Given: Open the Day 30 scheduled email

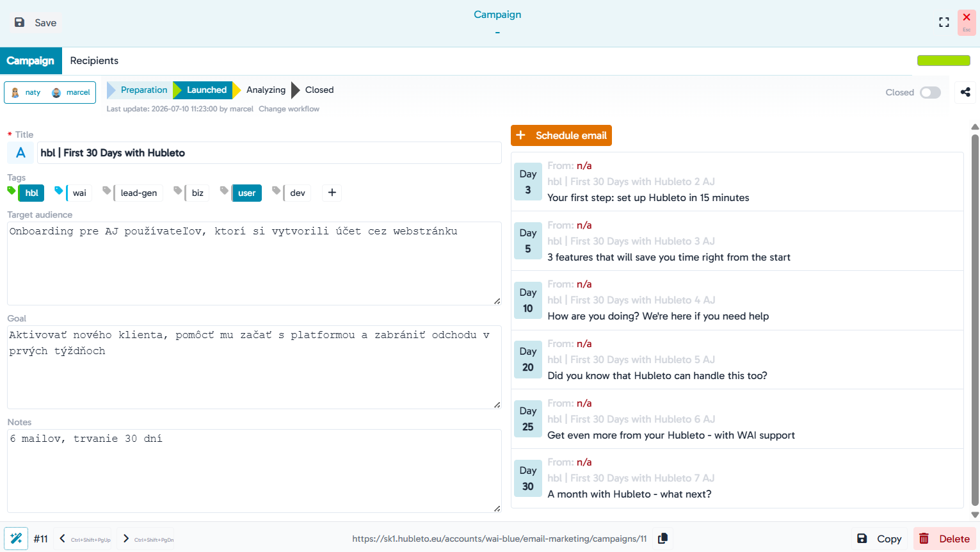Looking at the screenshot, I should (x=737, y=478).
